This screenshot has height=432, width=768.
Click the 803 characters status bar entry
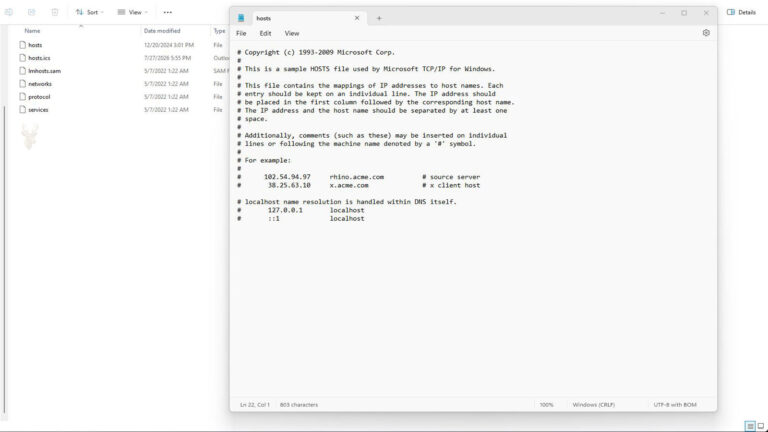(299, 405)
